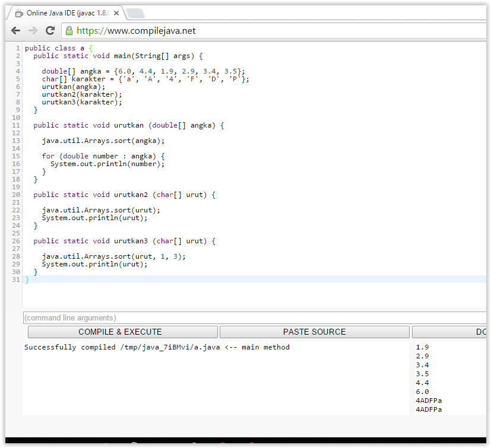Close the Online Java IDE tab
This screenshot has width=491, height=448.
(116, 13)
